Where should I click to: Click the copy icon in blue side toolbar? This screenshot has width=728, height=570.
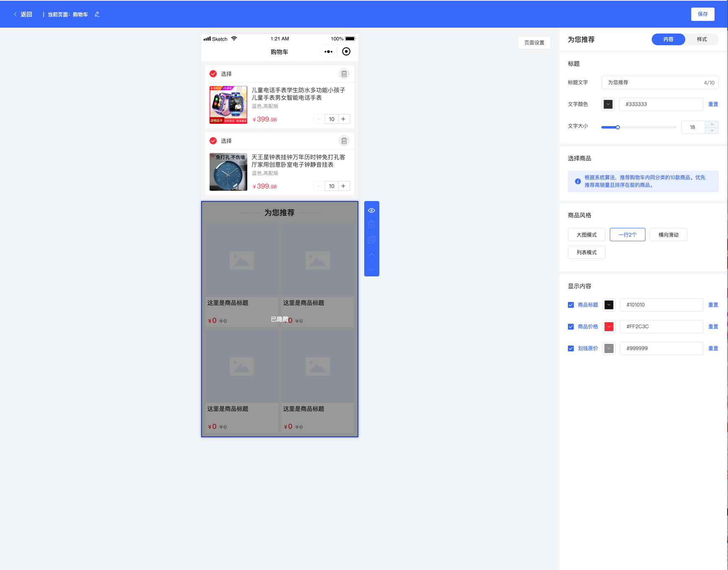371,240
